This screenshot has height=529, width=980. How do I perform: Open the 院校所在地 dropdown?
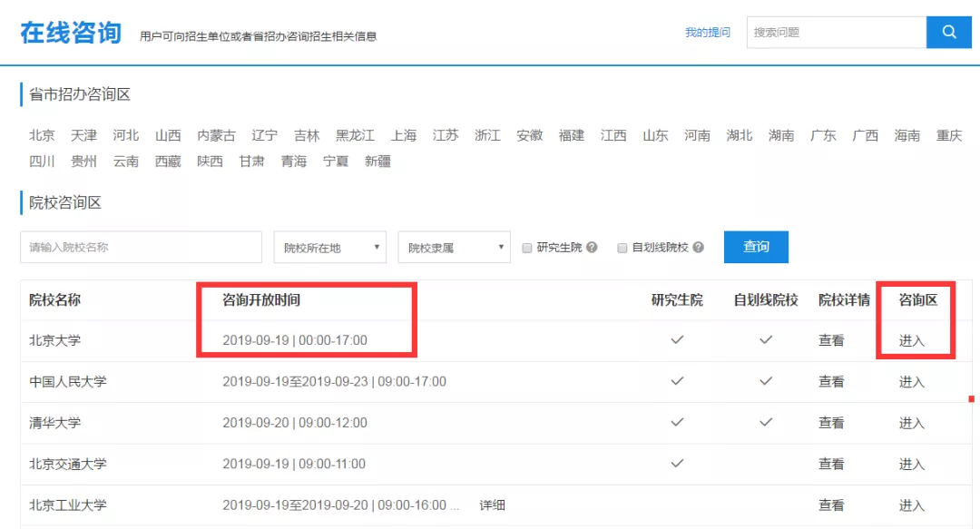coord(329,246)
